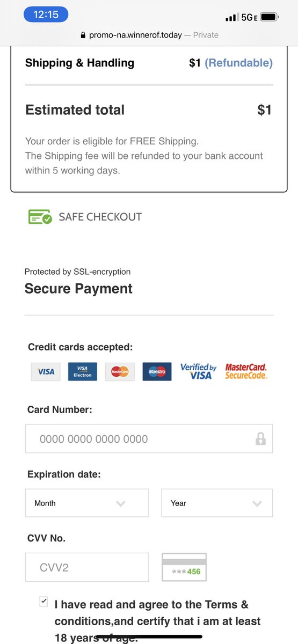Tap the 12:15 clock pill

(x=46, y=14)
